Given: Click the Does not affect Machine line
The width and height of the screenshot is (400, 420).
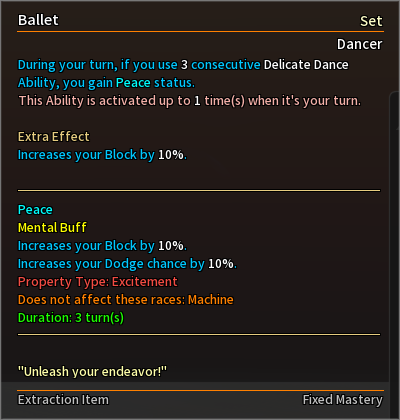Looking at the screenshot, I should 126,300.
